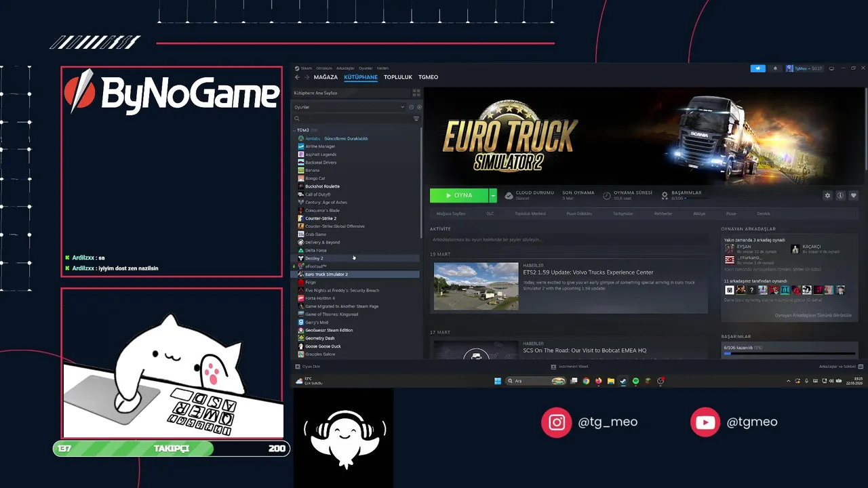Open game settings gear icon
Viewport: 868px width, 488px height.
pos(827,195)
